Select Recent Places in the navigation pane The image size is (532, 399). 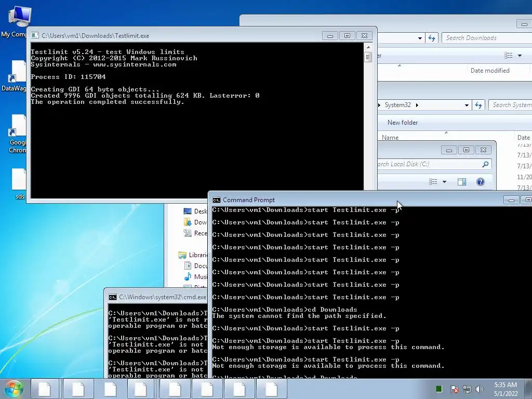[x=195, y=233]
